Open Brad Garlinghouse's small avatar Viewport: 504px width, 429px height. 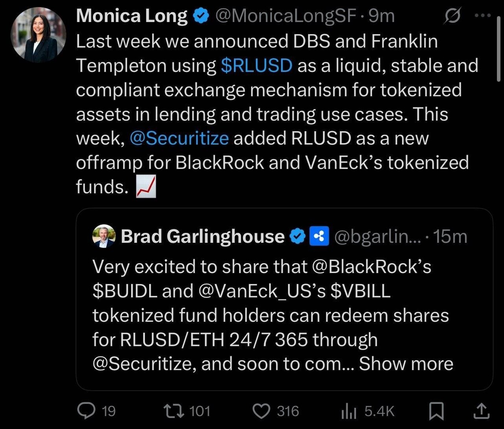(104, 236)
